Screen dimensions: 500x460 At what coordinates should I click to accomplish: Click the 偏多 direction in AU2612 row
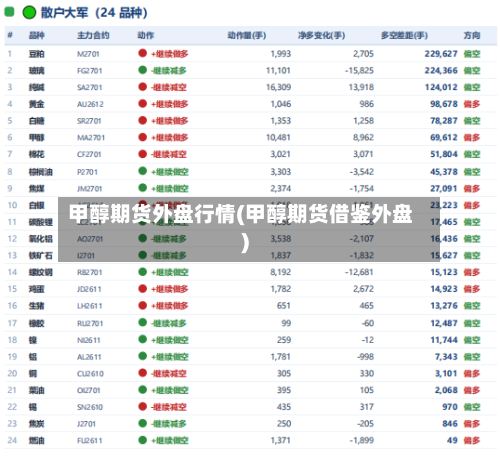tap(472, 104)
